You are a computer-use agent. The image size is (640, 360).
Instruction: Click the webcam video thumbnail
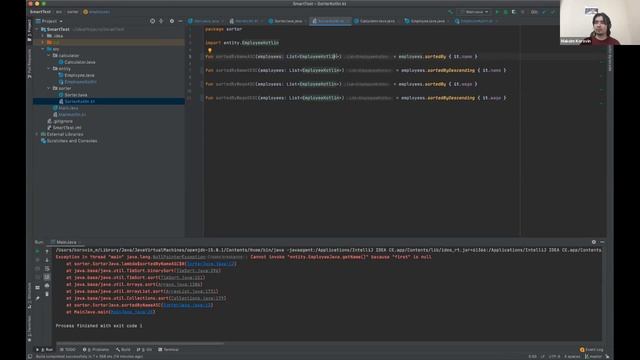[600, 22]
